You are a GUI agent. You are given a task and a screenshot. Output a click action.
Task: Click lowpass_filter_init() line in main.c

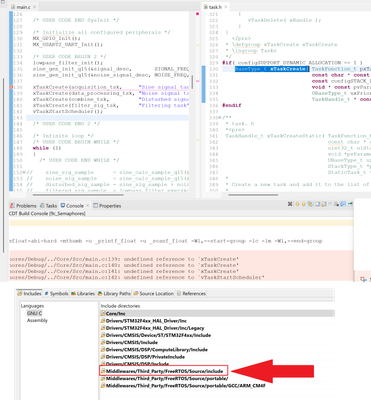tap(68, 63)
